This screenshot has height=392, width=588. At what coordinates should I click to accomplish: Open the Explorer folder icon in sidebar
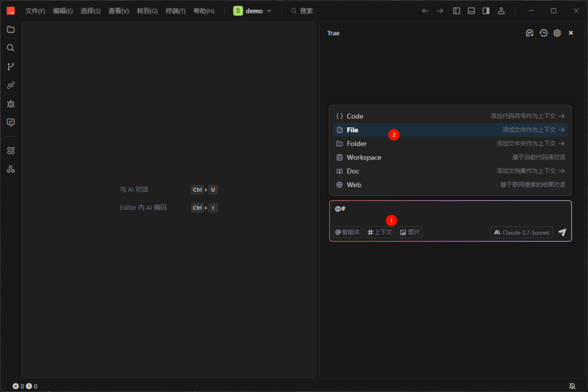click(10, 29)
